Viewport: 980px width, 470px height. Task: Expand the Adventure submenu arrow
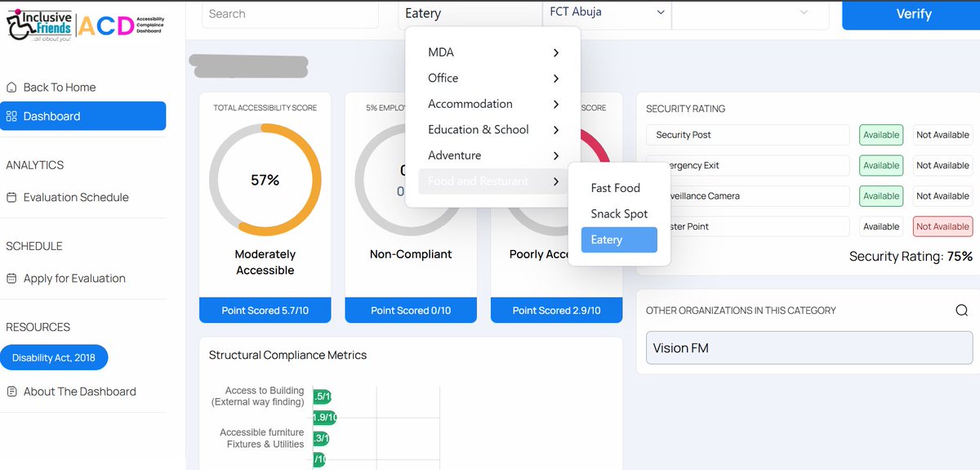click(555, 155)
